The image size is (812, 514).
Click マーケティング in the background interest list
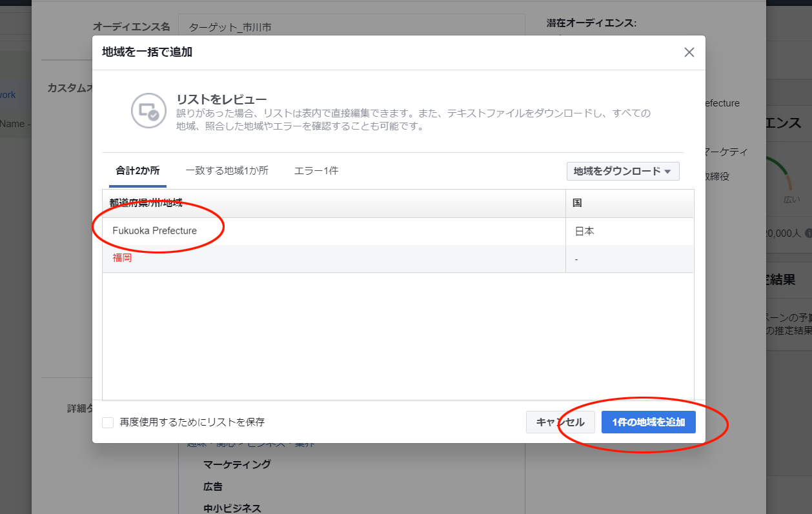tap(237, 464)
